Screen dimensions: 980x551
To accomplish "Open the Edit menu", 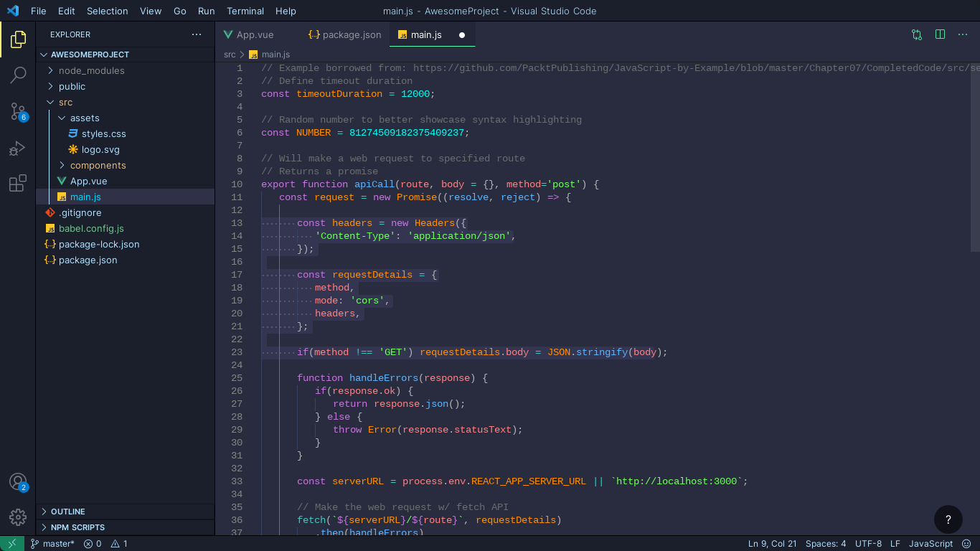I will pos(66,11).
